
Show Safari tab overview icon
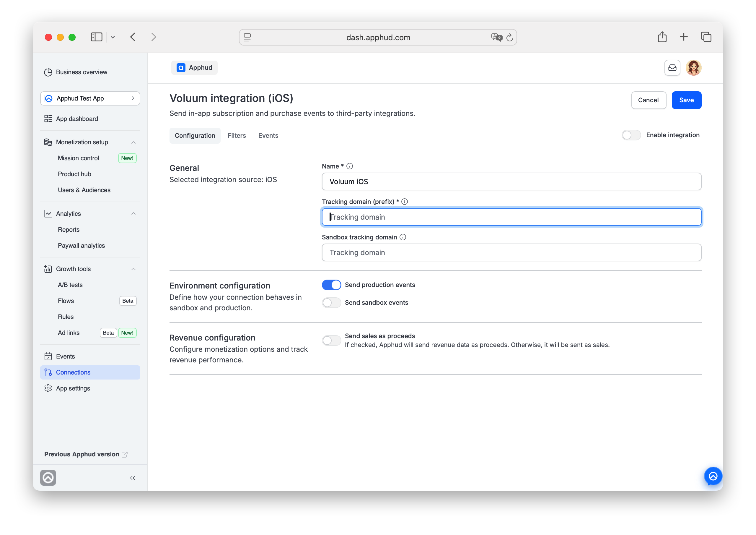click(706, 37)
